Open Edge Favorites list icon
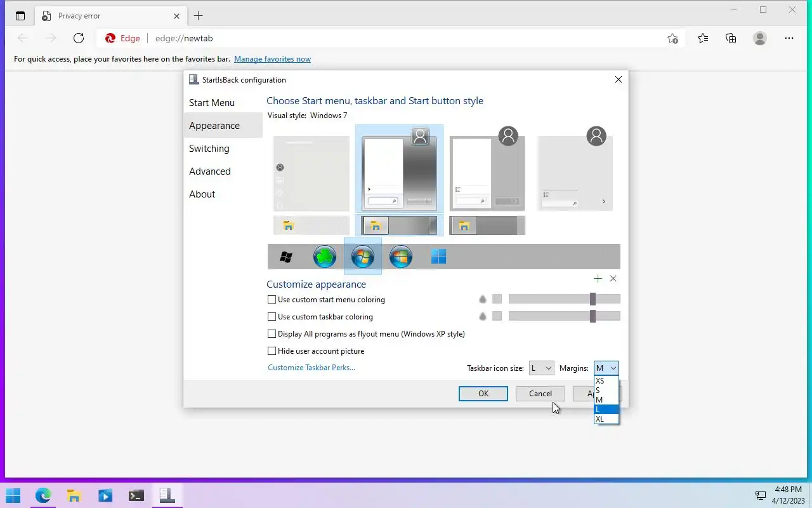The image size is (812, 508). (703, 38)
